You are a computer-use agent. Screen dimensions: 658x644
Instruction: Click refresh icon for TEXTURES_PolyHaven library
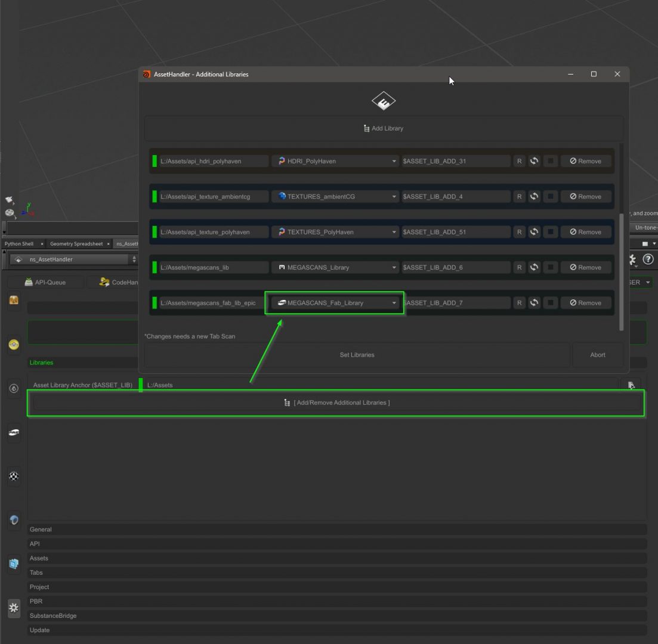534,232
